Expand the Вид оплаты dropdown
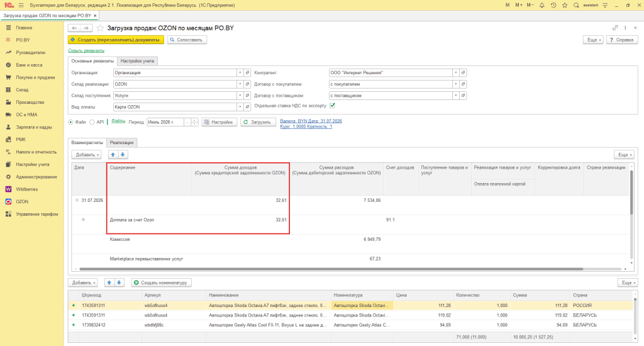This screenshot has height=346, width=644. click(240, 107)
